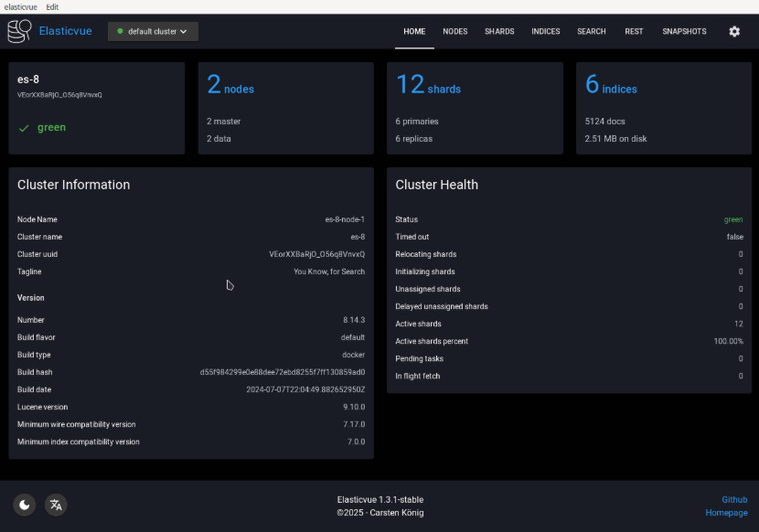Click green dot status indicator in cluster selector
This screenshot has height=532, width=759.
pyautogui.click(x=120, y=31)
